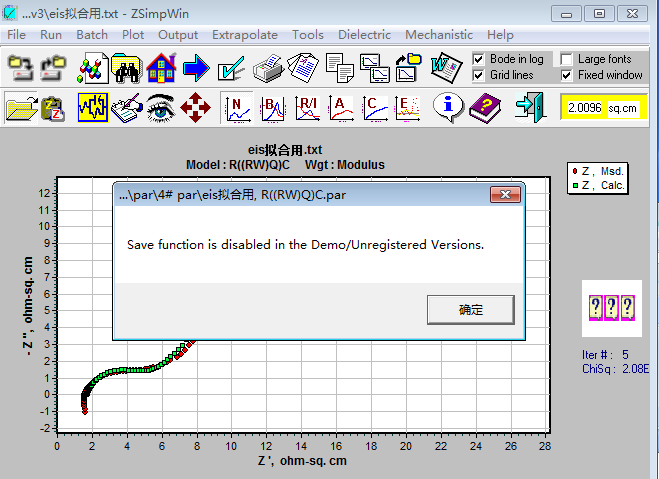659x479 pixels.
Task: Click the notepad with pen icon
Action: [127, 108]
